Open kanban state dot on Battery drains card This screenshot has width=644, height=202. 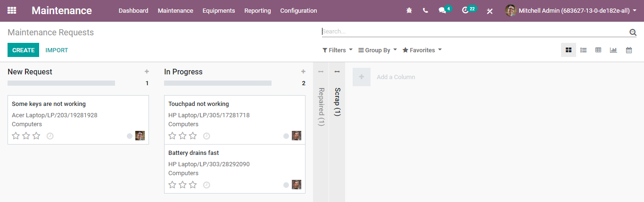tap(286, 185)
